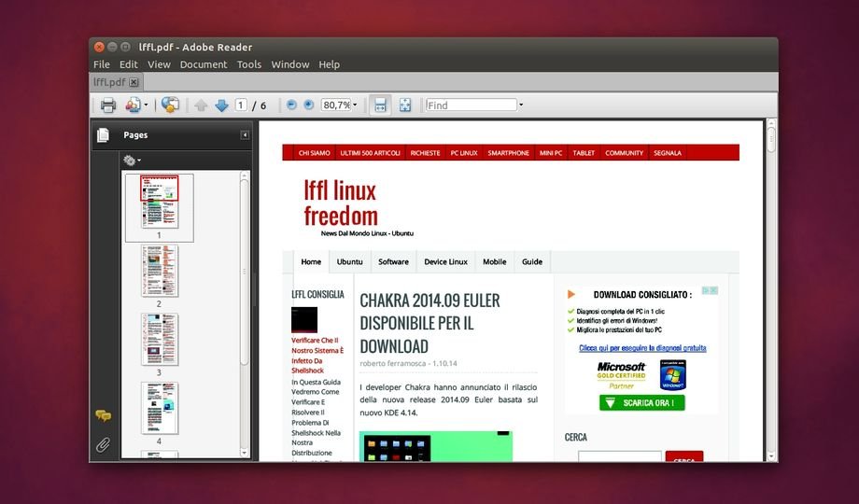Toggle the Pages panel icon
This screenshot has width=859, height=504.
pos(103,135)
